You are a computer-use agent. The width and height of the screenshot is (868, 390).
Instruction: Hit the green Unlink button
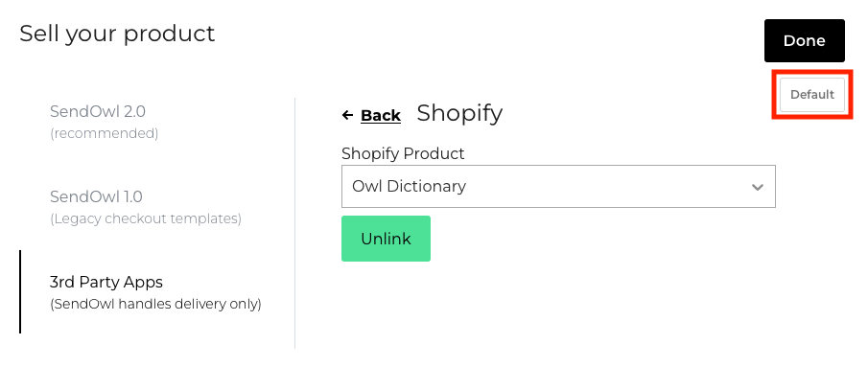[x=386, y=239]
